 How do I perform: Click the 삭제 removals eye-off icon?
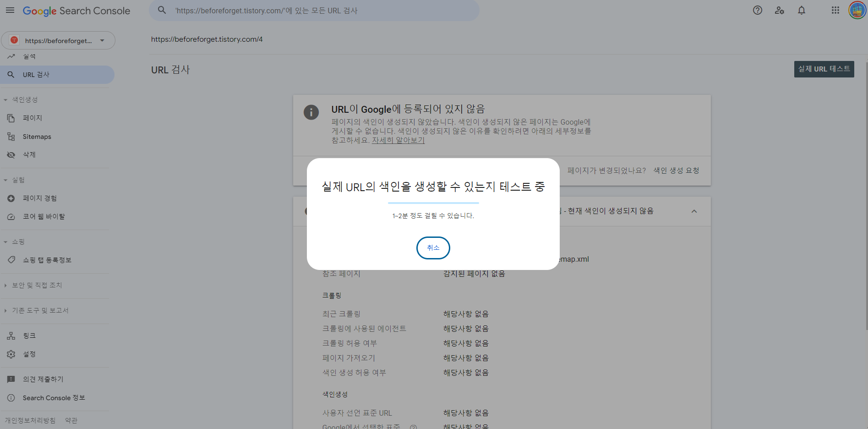pyautogui.click(x=11, y=155)
